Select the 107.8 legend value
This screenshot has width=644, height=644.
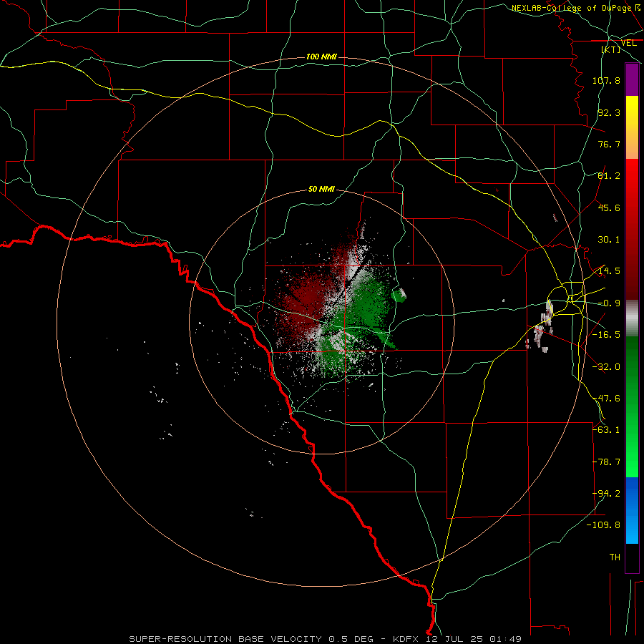pyautogui.click(x=606, y=80)
